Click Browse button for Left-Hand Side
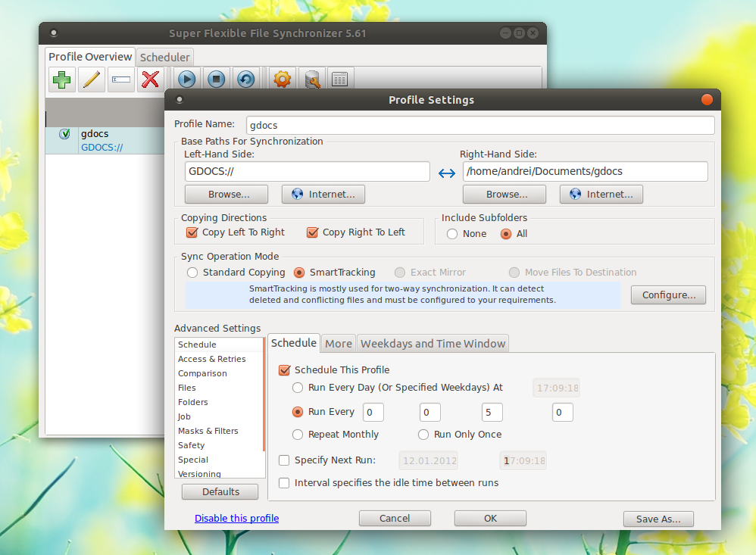This screenshot has width=756, height=555. (x=226, y=195)
